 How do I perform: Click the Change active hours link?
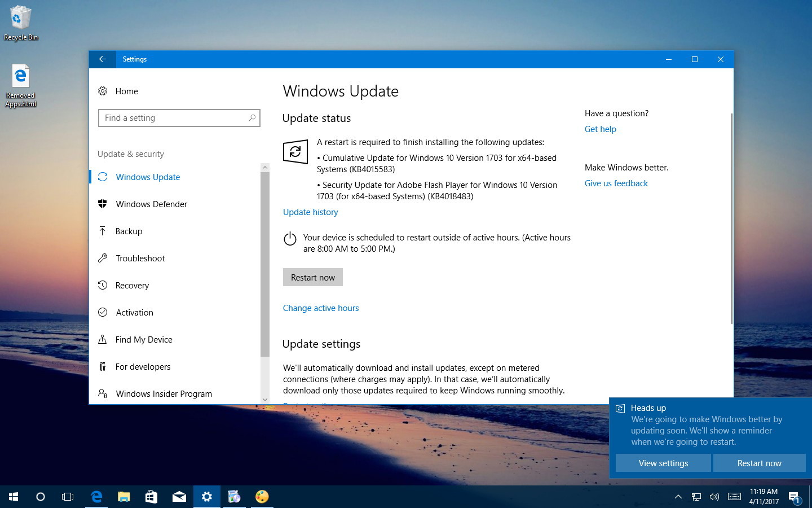(321, 308)
